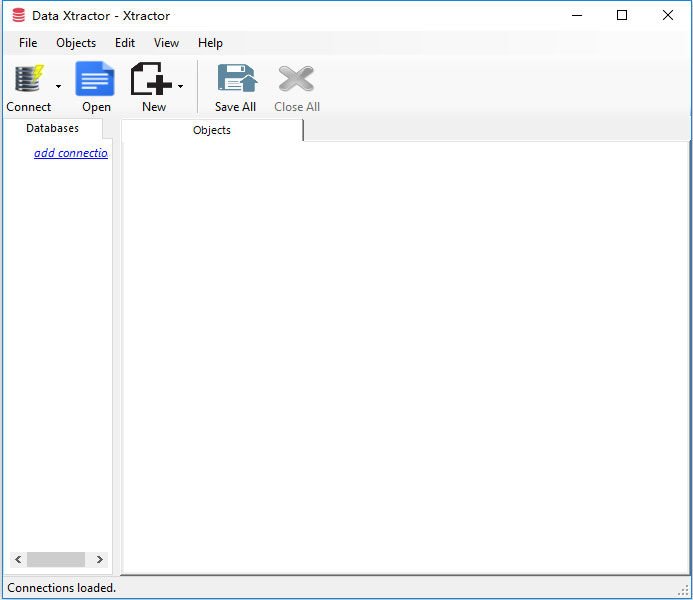
Task: Click the Close All X icon
Action: pyautogui.click(x=296, y=80)
